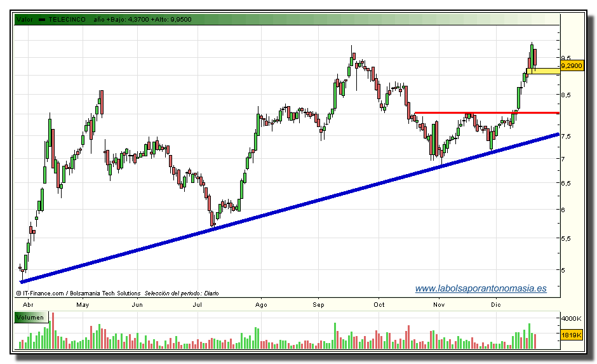
Task: Click the Volumen panel label
Action: point(30,317)
